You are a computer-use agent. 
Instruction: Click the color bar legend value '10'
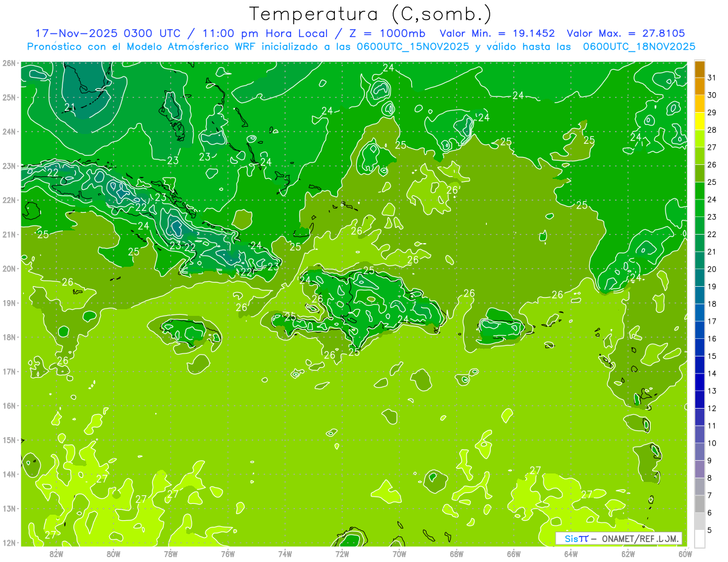(712, 443)
